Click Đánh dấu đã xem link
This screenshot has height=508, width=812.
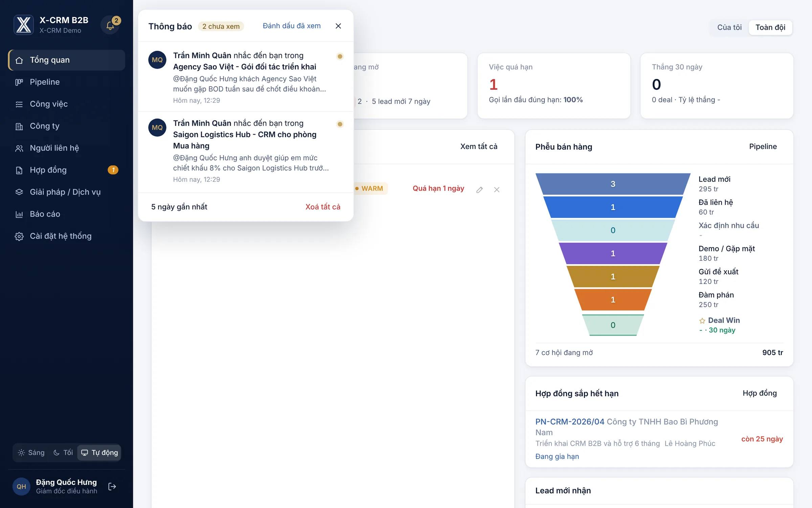click(292, 26)
